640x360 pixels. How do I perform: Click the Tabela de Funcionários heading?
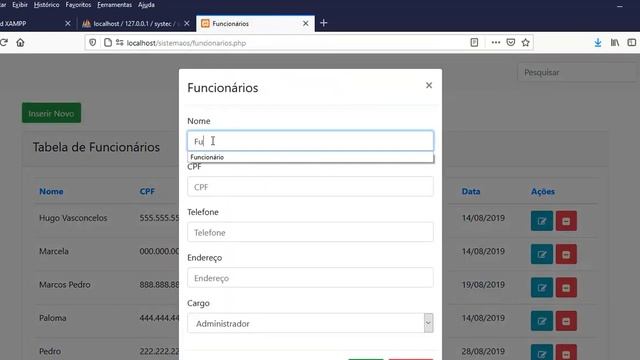coord(96,147)
